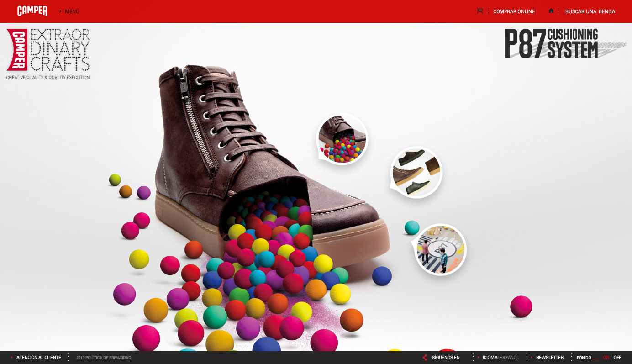Open the MENÚ navigation
The image size is (632, 364).
click(x=72, y=11)
